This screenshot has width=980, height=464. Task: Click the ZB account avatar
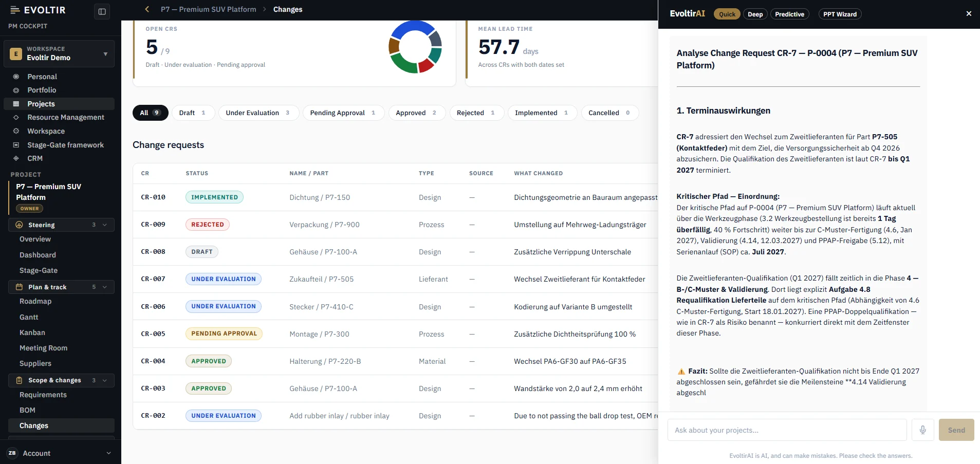[12, 453]
